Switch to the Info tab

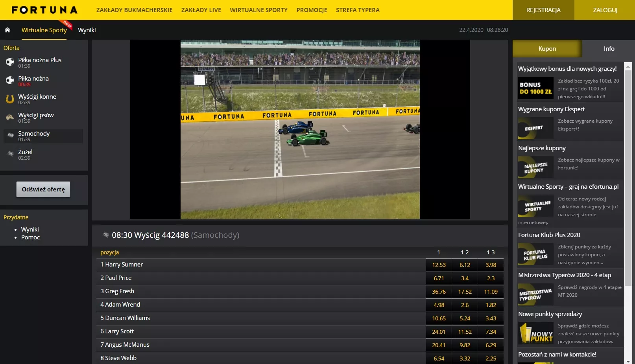point(609,49)
